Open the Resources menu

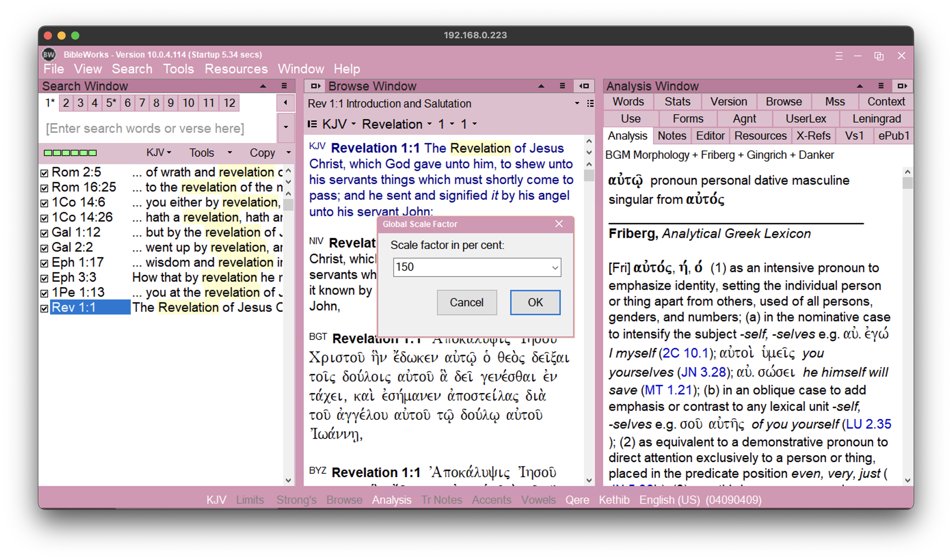tap(236, 69)
